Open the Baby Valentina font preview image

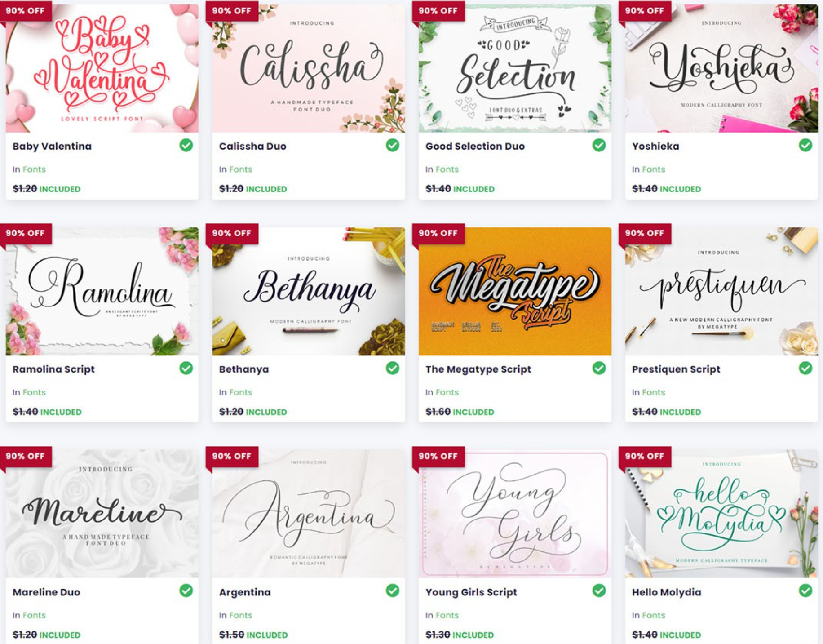pos(102,68)
